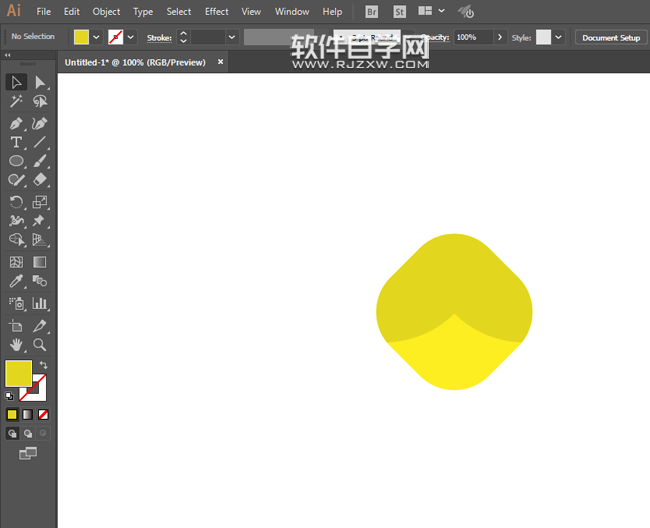This screenshot has width=650, height=528.
Task: Select the Direct Selection tool
Action: pyautogui.click(x=40, y=82)
